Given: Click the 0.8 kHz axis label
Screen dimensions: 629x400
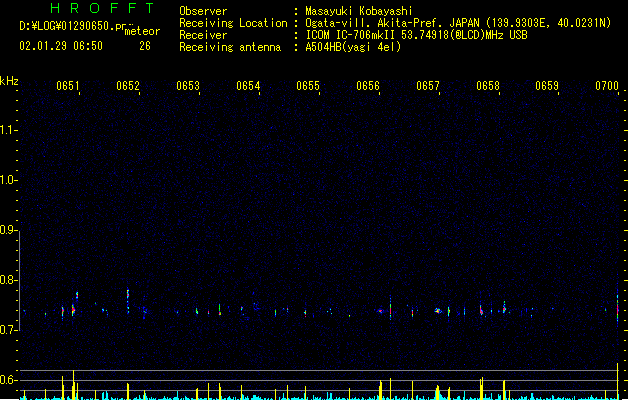Looking at the screenshot, I should pyautogui.click(x=8, y=280).
